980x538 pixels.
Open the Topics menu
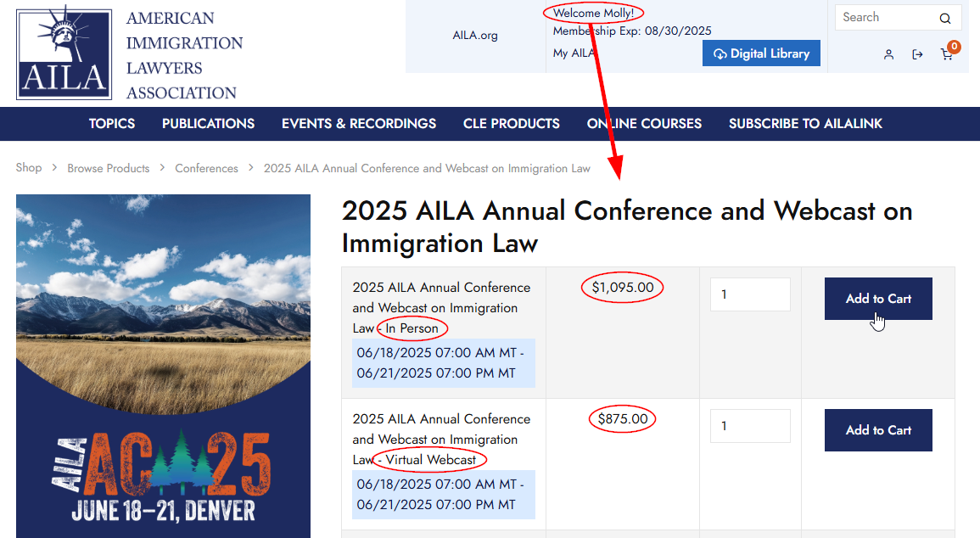click(112, 124)
